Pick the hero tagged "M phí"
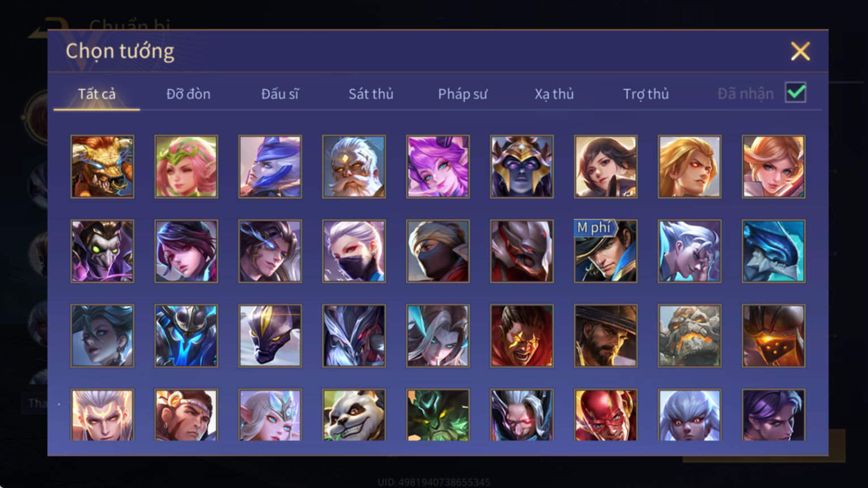 [x=606, y=251]
